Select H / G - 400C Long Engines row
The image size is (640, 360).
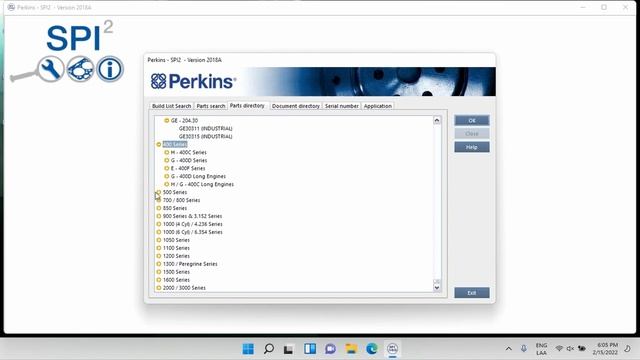pos(202,184)
